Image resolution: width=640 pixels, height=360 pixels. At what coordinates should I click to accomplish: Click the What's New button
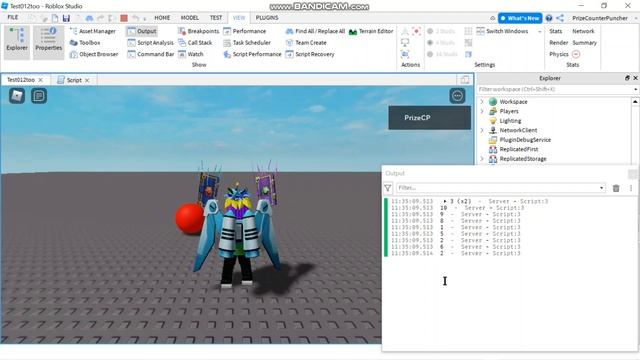click(520, 18)
